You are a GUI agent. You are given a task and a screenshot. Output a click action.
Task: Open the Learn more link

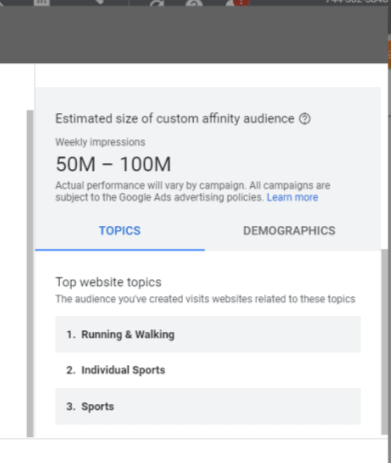pyautogui.click(x=292, y=197)
